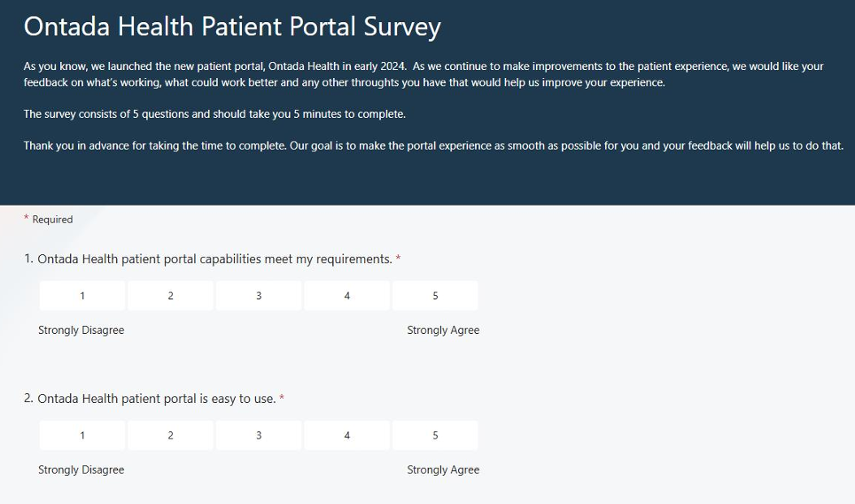855x504 pixels.
Task: Pick rating 3 for easy to use question
Action: point(259,435)
